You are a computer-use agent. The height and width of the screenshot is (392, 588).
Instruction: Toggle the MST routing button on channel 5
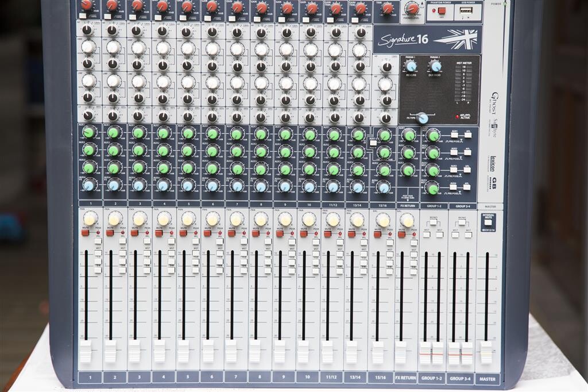(196, 253)
